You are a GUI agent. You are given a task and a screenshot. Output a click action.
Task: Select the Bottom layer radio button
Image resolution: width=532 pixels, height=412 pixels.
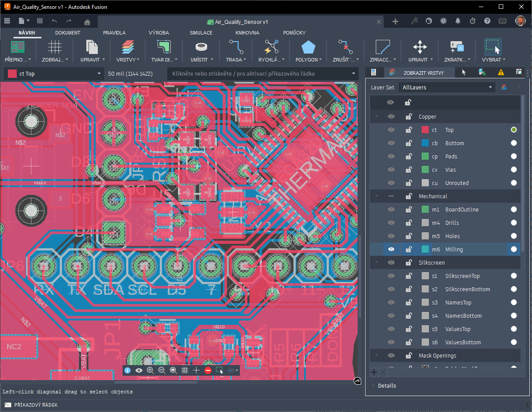[x=513, y=143]
